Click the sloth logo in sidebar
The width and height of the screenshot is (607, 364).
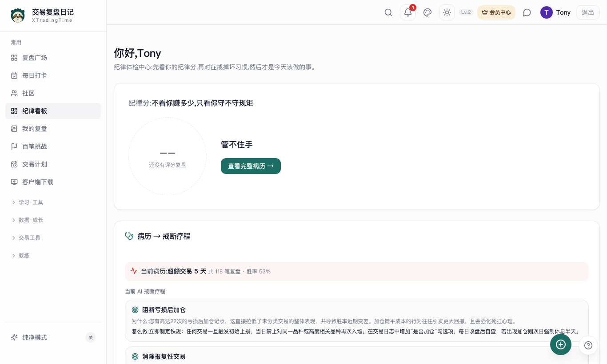(x=18, y=15)
